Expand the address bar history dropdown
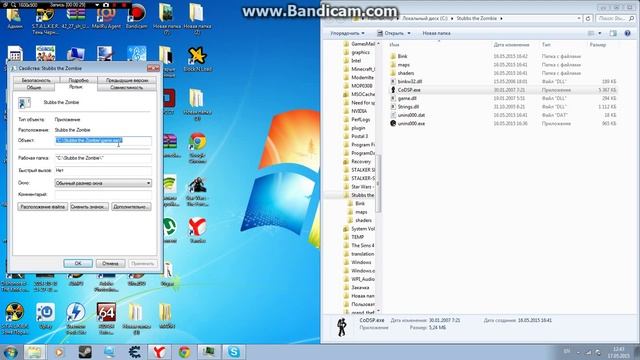The image size is (640, 360). click(x=579, y=18)
